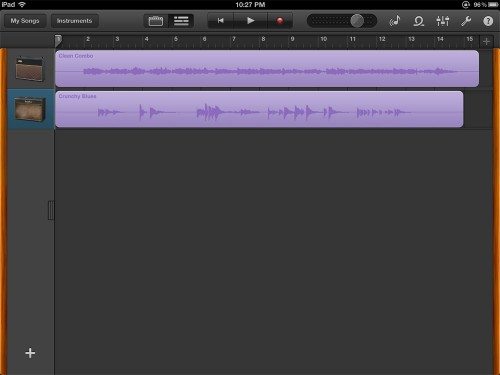Tap the track header expand handle
This screenshot has height=375, width=500.
coord(51,210)
